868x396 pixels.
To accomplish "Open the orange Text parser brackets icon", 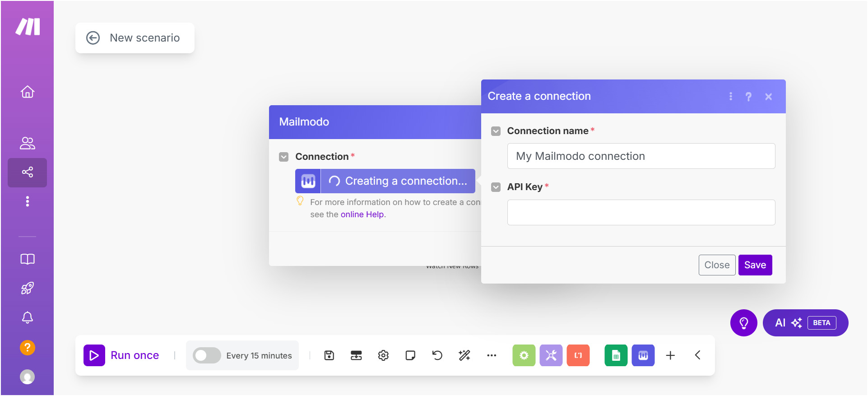I will coord(578,355).
